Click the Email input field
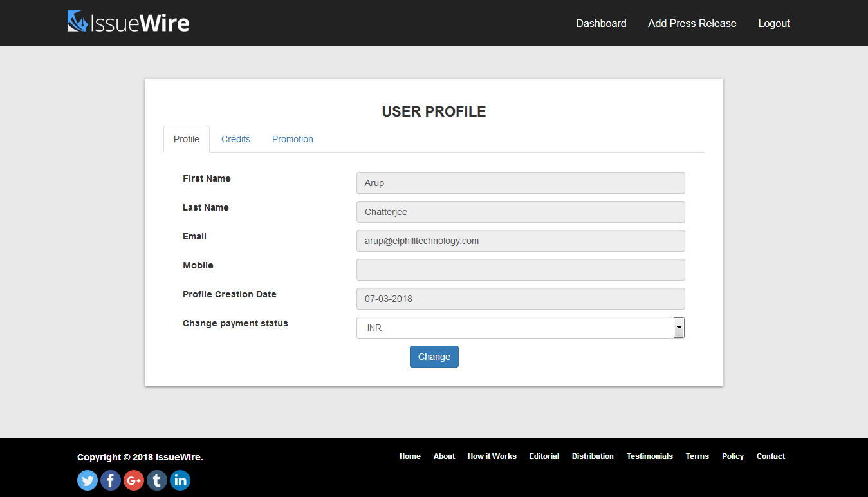The image size is (868, 497). point(520,241)
